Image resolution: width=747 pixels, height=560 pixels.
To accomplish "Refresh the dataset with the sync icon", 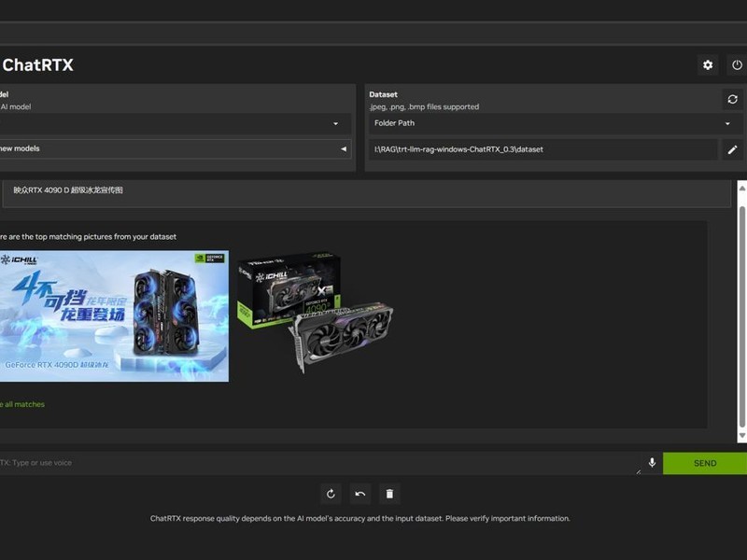I will tap(732, 99).
